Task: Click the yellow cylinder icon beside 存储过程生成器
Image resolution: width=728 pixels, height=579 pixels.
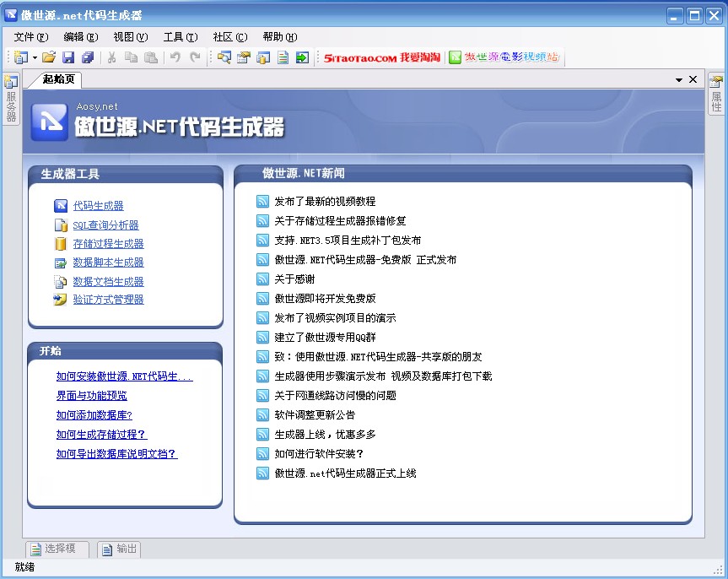Action: point(61,243)
